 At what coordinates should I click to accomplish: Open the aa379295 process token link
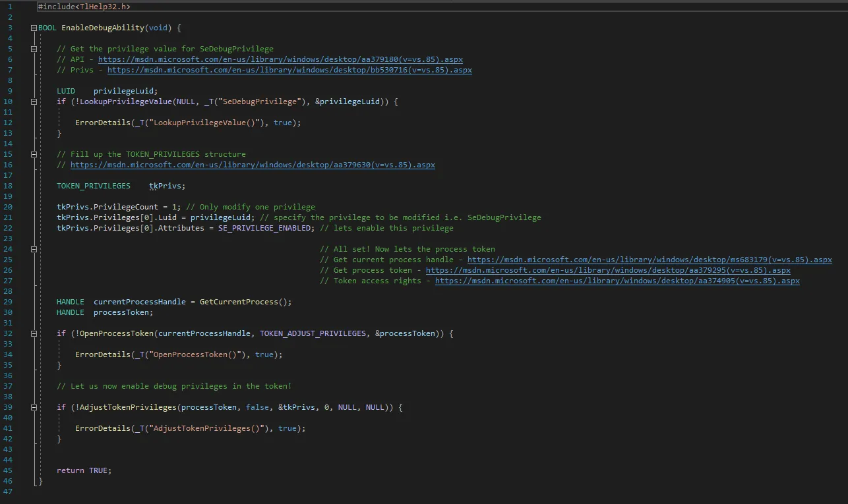pos(607,269)
